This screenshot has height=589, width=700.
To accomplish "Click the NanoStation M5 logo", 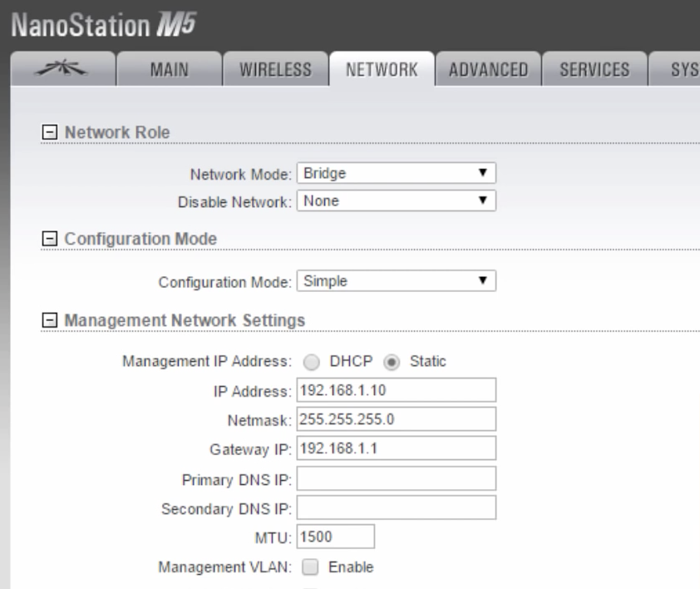I will point(104,25).
